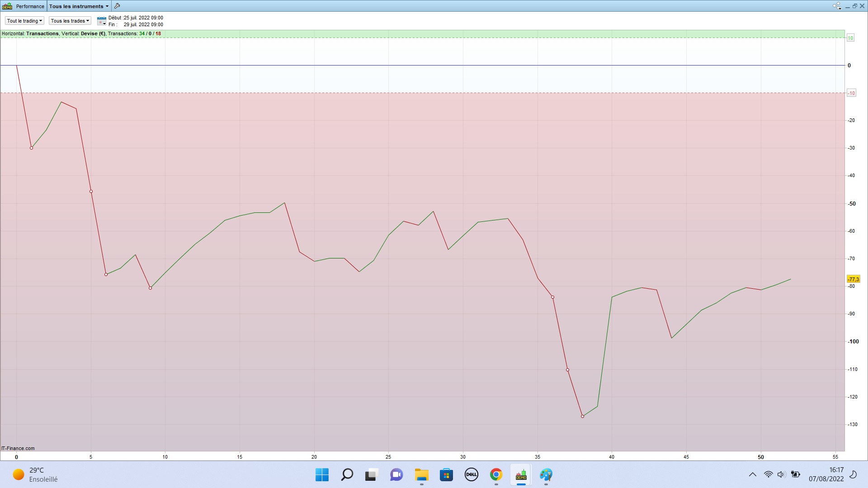This screenshot has width=868, height=488.
Task: Open the Tout le trading dropdown
Action: click(24, 21)
